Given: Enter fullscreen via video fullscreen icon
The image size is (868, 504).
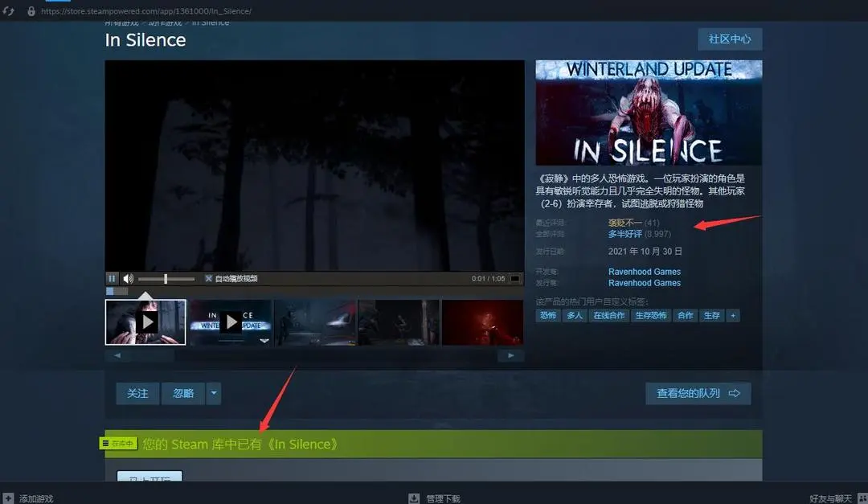Looking at the screenshot, I should tap(515, 279).
